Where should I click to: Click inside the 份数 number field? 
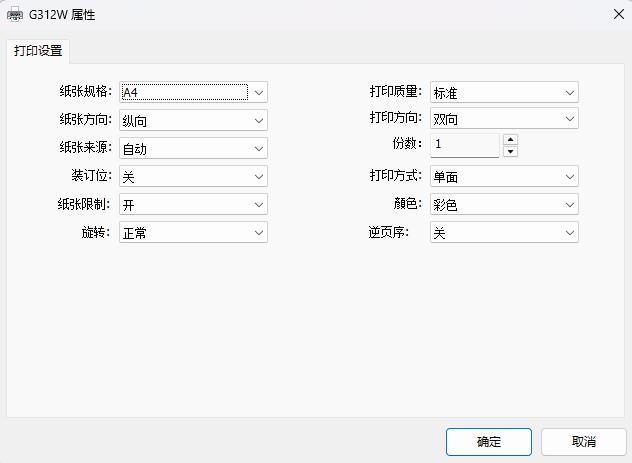point(464,145)
